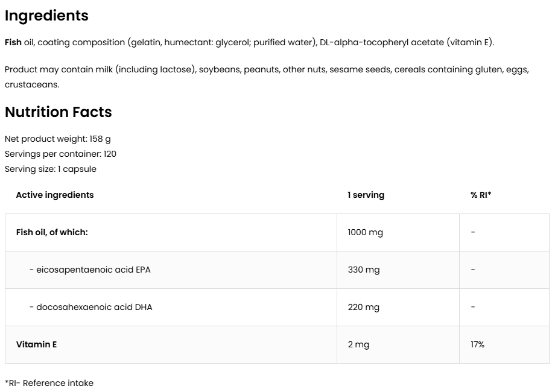
Task: Click the 1 serving column header
Action: (x=366, y=195)
